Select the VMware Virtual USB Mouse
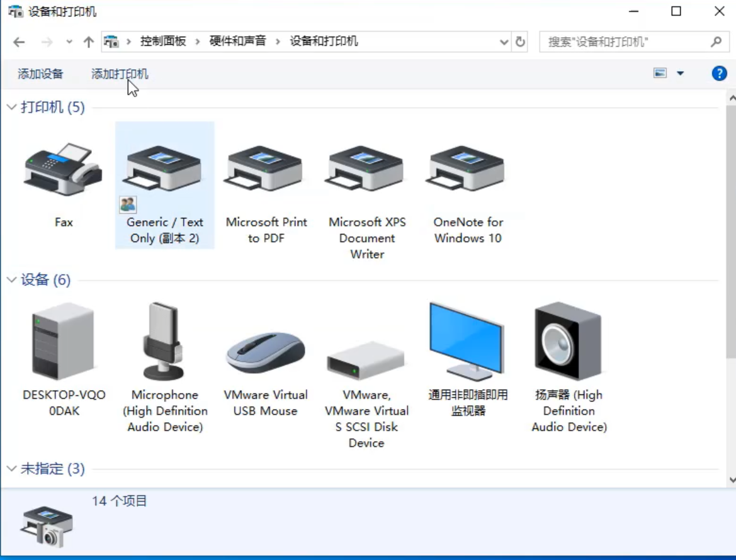736x560 pixels. coord(265,352)
